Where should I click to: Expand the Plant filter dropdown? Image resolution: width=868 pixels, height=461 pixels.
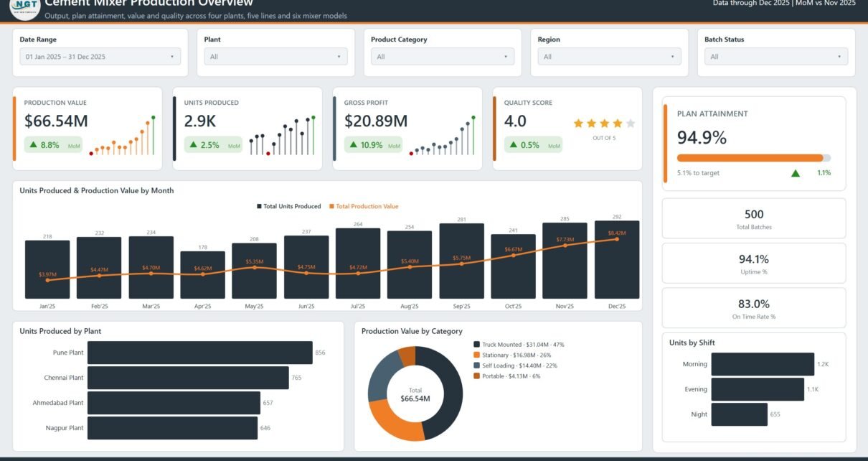[x=275, y=57]
